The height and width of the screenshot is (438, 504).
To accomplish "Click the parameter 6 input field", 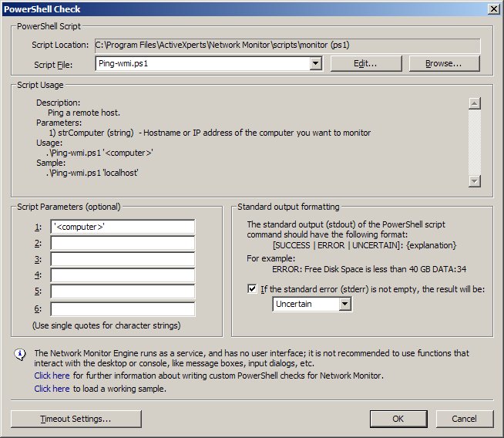I will tap(123, 308).
